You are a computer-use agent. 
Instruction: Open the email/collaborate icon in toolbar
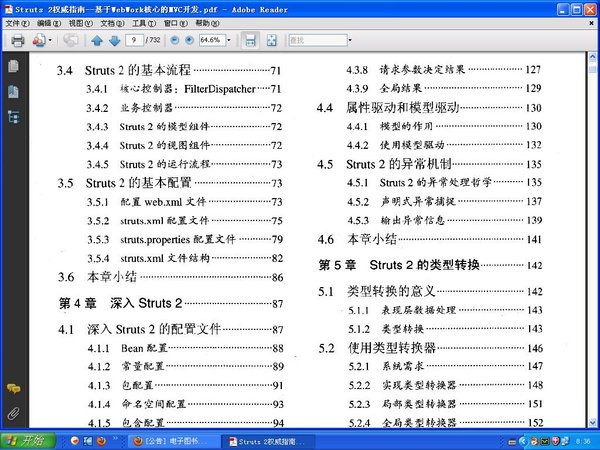tap(39, 40)
